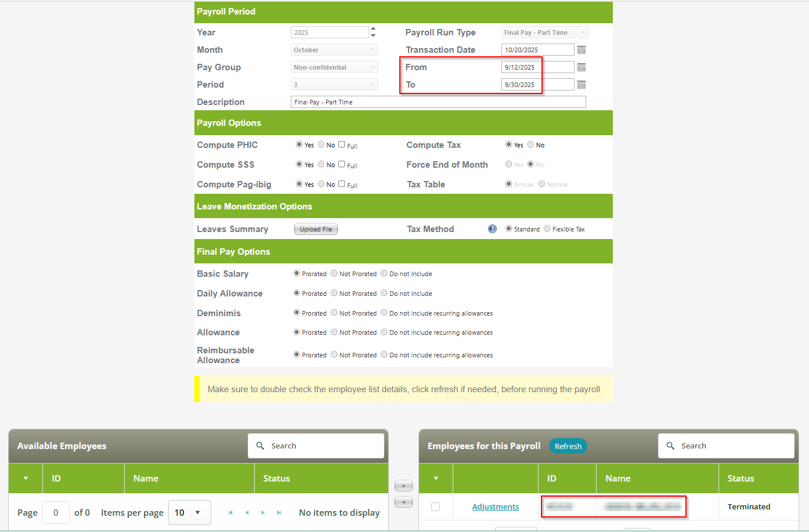
Task: Click the Tax Method help icon
Action: tap(492, 229)
